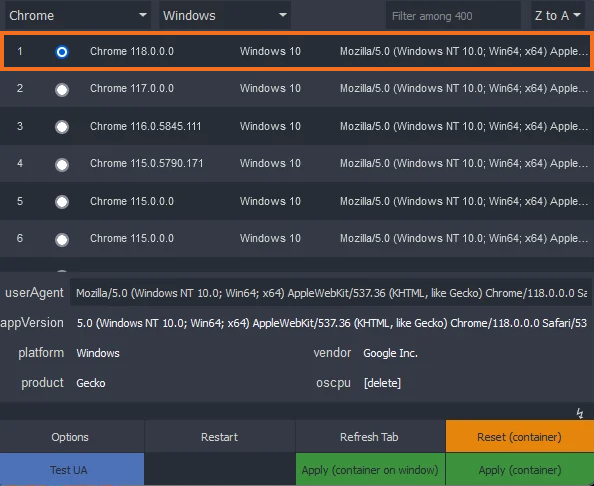Viewport: 594px width, 486px height.
Task: Open Options
Action: [72, 436]
